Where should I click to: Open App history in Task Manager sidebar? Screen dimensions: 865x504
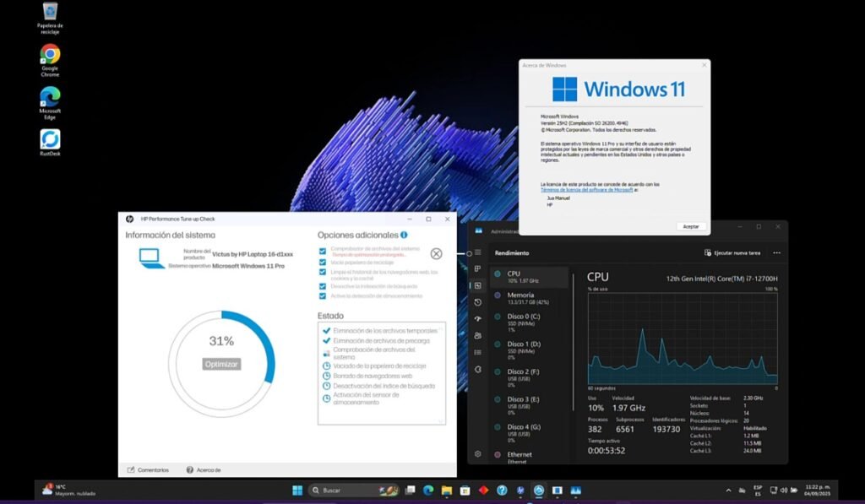478,302
